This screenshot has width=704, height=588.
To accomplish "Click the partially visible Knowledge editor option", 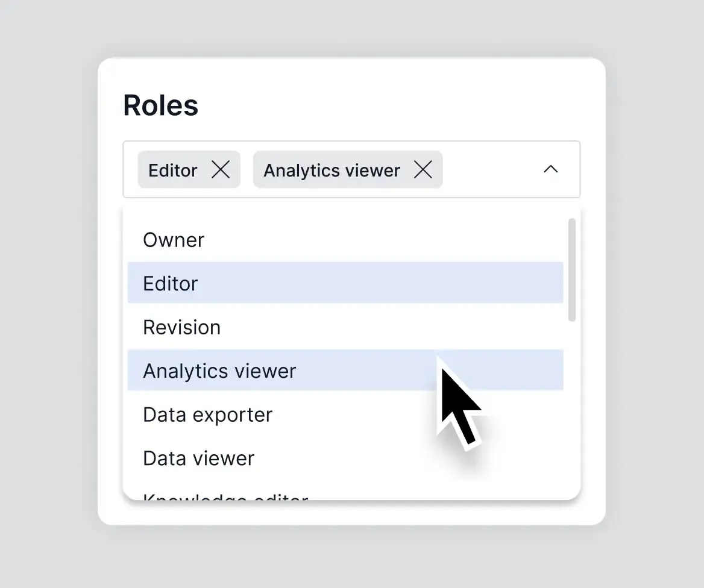I will coord(225,496).
